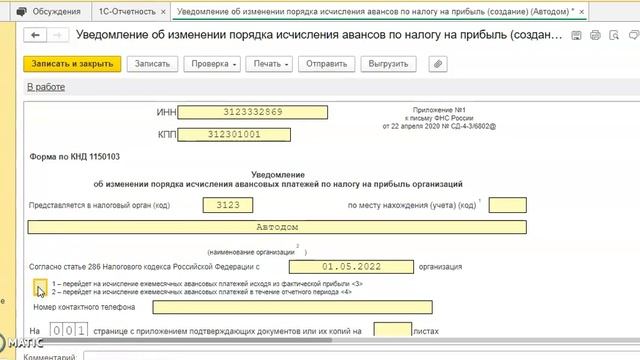Close the 1С-Отчетность tab
640x360 pixels.
point(163,12)
